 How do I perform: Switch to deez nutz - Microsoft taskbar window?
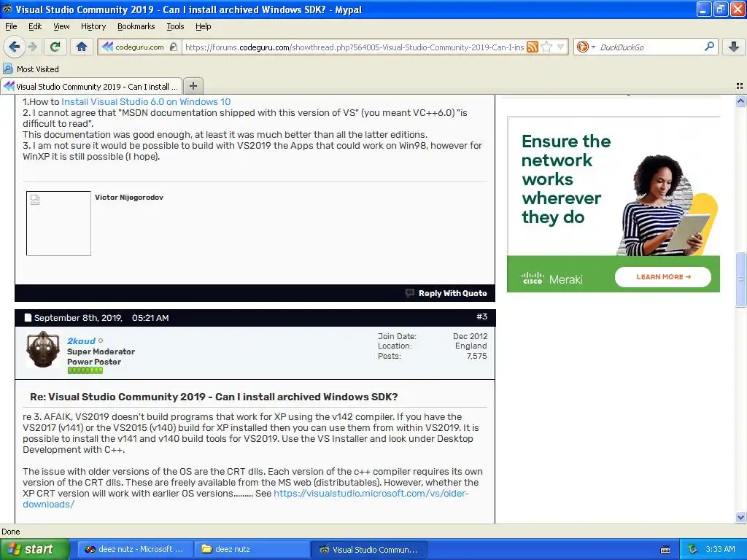(135, 549)
